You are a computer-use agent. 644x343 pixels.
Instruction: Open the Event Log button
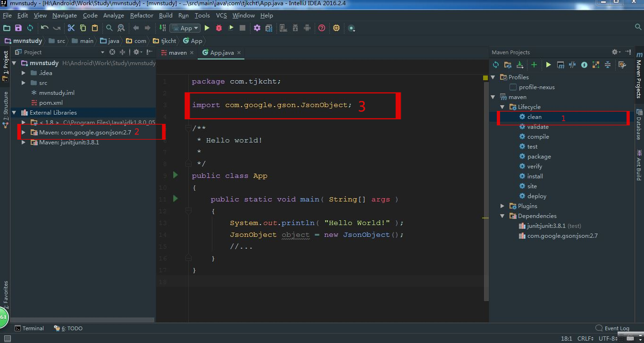coord(613,328)
